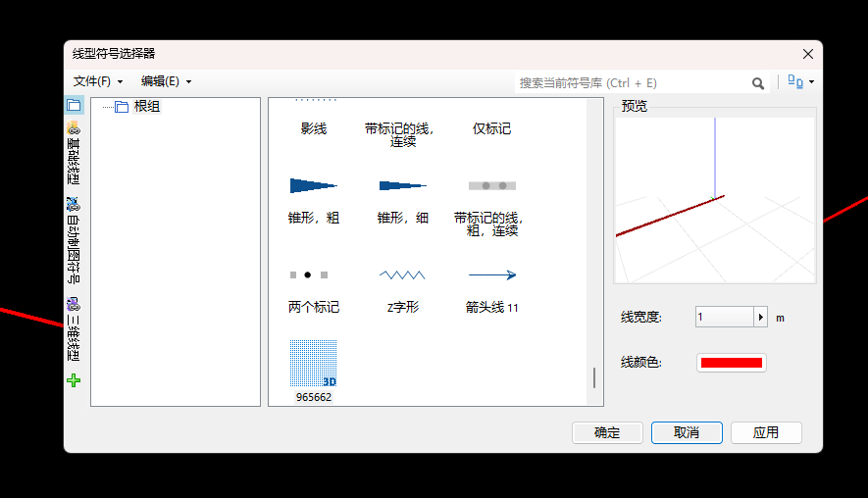Image resolution: width=868 pixels, height=498 pixels.
Task: Open the 文件(F) menu
Action: (97, 81)
